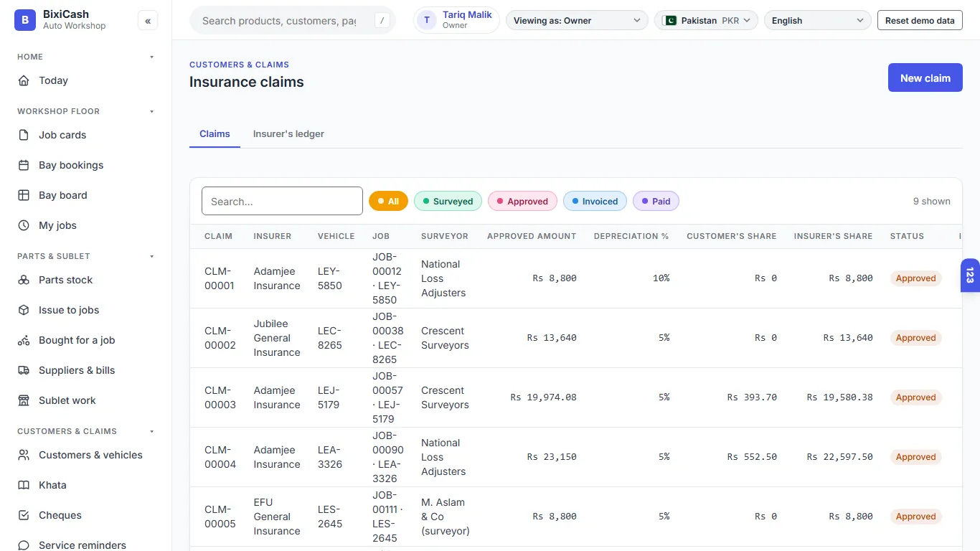The image size is (980, 551).
Task: Click the Bay bookings calendar icon
Action: (24, 165)
